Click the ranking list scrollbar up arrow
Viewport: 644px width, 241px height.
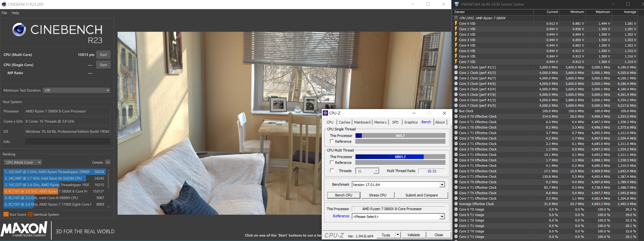[108, 171]
